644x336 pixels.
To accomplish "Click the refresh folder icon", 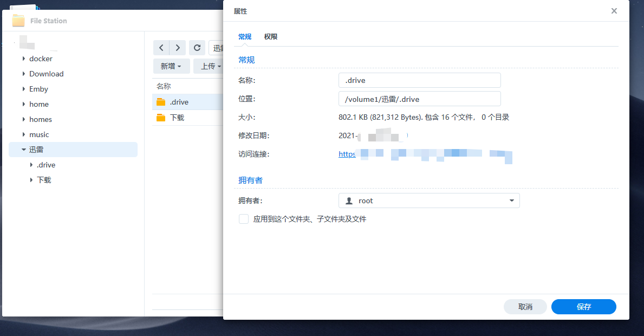I will (x=198, y=48).
